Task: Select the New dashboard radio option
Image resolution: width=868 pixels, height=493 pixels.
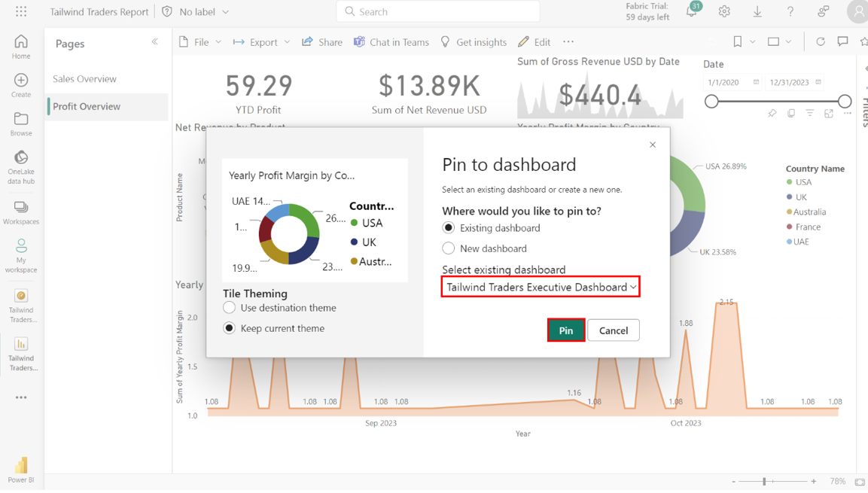Action: pyautogui.click(x=449, y=248)
